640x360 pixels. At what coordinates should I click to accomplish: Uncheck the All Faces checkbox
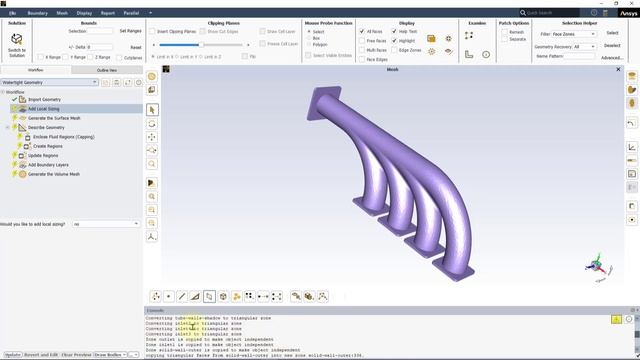point(362,31)
